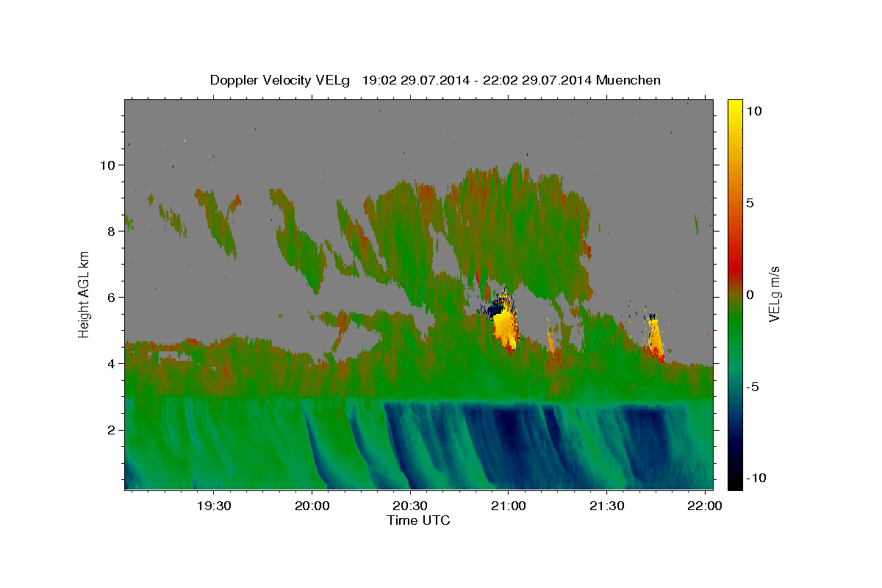Click the 20:00 time tick label
This screenshot has width=882, height=588.
312,506
